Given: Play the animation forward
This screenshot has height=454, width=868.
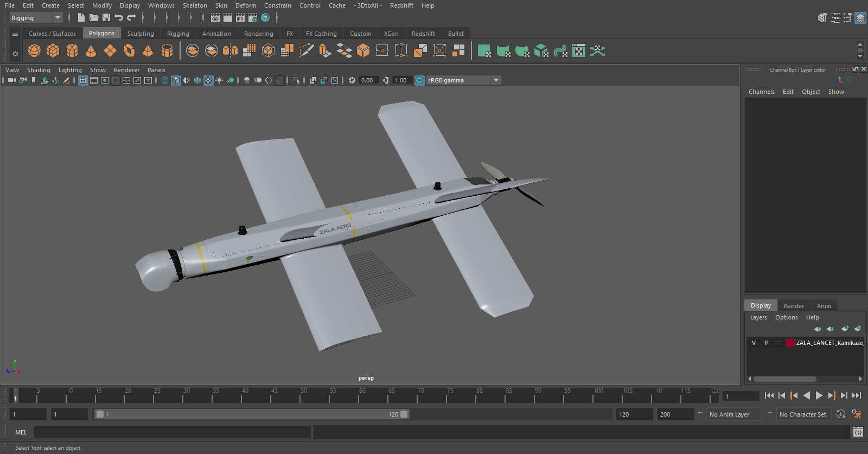Looking at the screenshot, I should pyautogui.click(x=819, y=396).
